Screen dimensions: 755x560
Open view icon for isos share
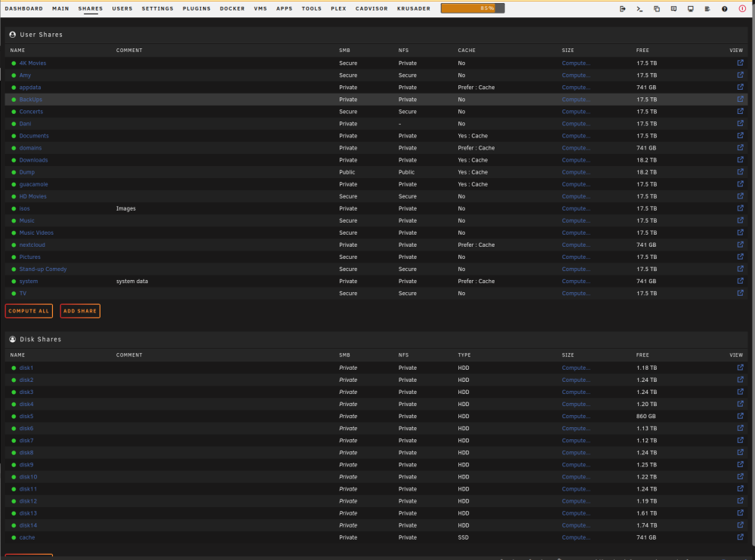coord(740,208)
